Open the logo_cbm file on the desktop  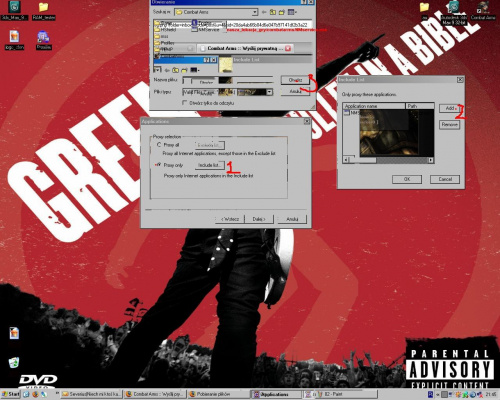click(x=14, y=40)
